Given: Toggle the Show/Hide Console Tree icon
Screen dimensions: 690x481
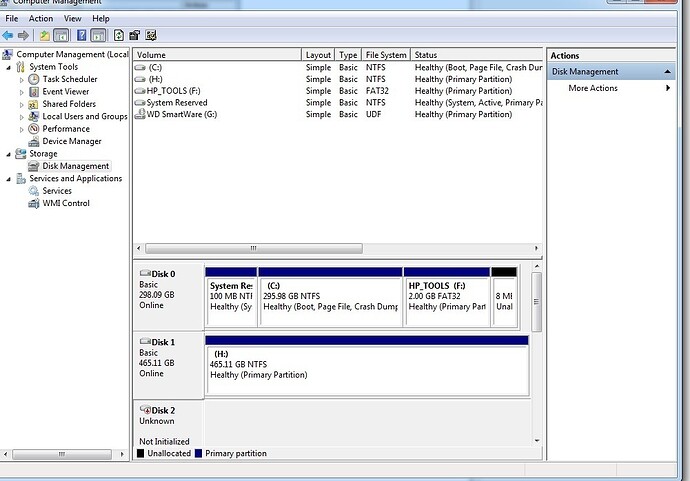Looking at the screenshot, I should (x=61, y=35).
